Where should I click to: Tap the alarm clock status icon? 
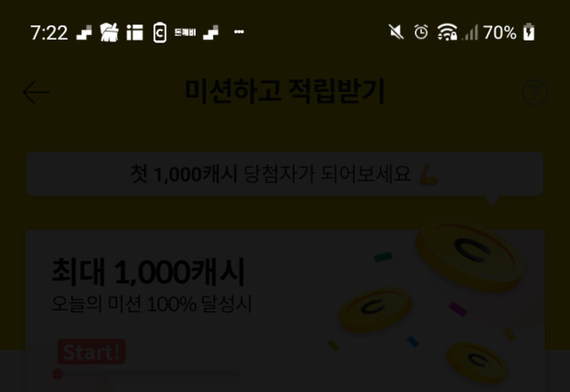421,32
